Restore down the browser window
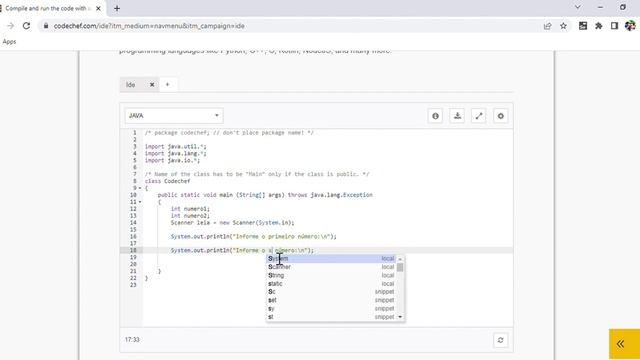Image resolution: width=640 pixels, height=360 pixels. 623,7
